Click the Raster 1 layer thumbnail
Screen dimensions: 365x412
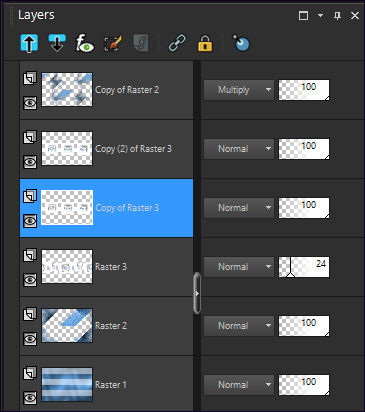67,385
